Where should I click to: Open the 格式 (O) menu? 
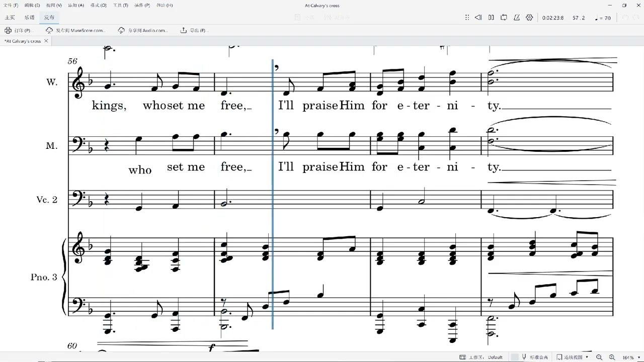pyautogui.click(x=98, y=5)
